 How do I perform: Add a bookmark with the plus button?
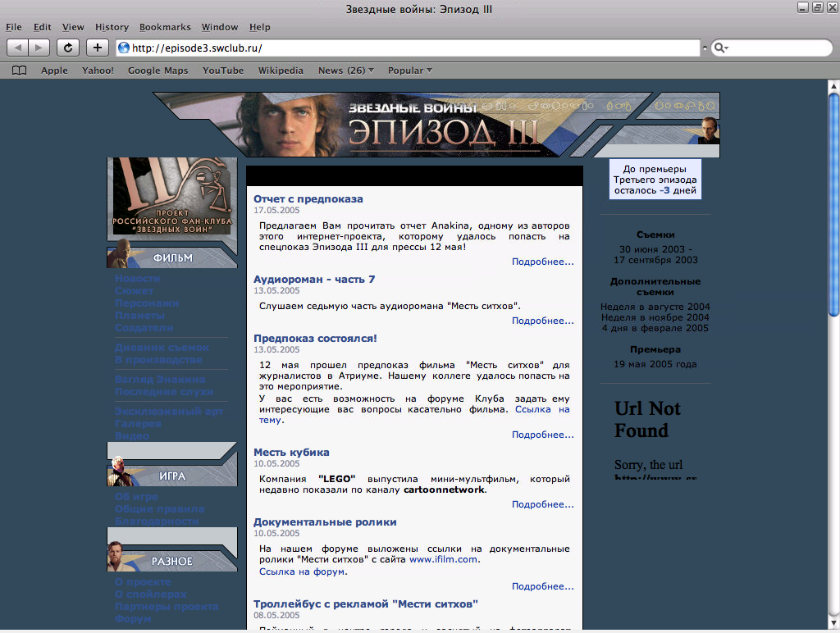pos(97,48)
